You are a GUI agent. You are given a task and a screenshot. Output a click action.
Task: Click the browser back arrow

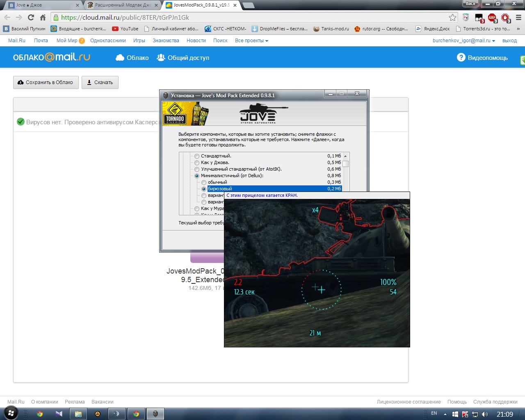coord(7,17)
